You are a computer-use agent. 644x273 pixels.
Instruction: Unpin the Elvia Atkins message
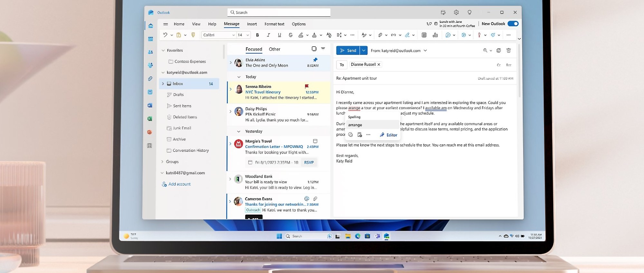(x=315, y=60)
